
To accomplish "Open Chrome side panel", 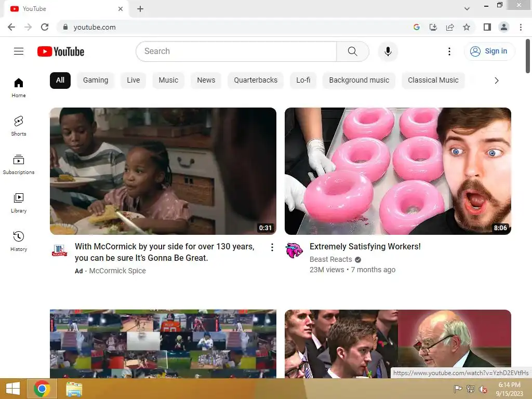I will click(487, 27).
